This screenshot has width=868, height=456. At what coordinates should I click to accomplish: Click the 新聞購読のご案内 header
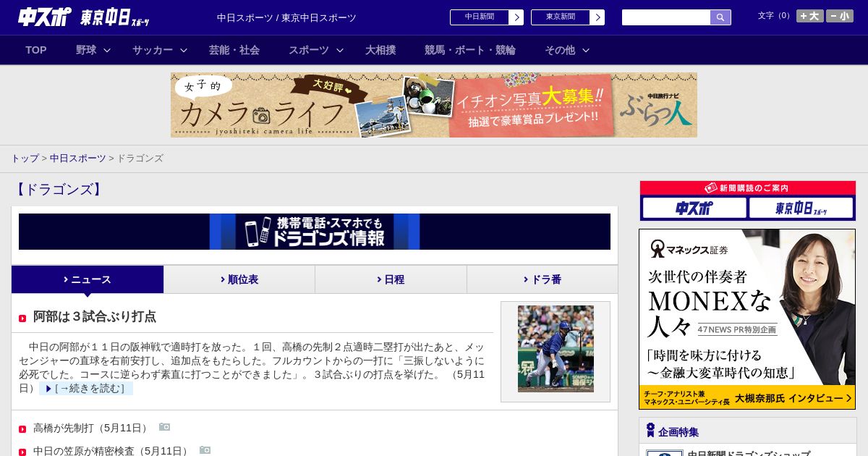coord(748,187)
